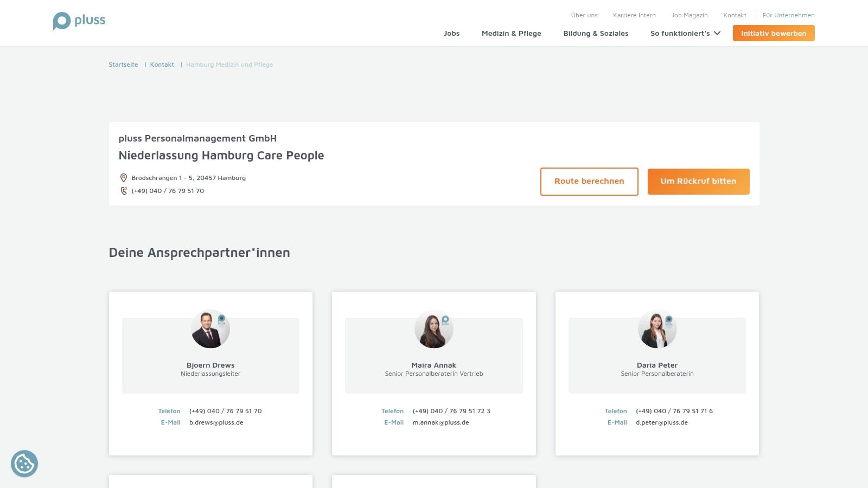Click Maira Annak's profile photo
868x488 pixels.
click(434, 329)
